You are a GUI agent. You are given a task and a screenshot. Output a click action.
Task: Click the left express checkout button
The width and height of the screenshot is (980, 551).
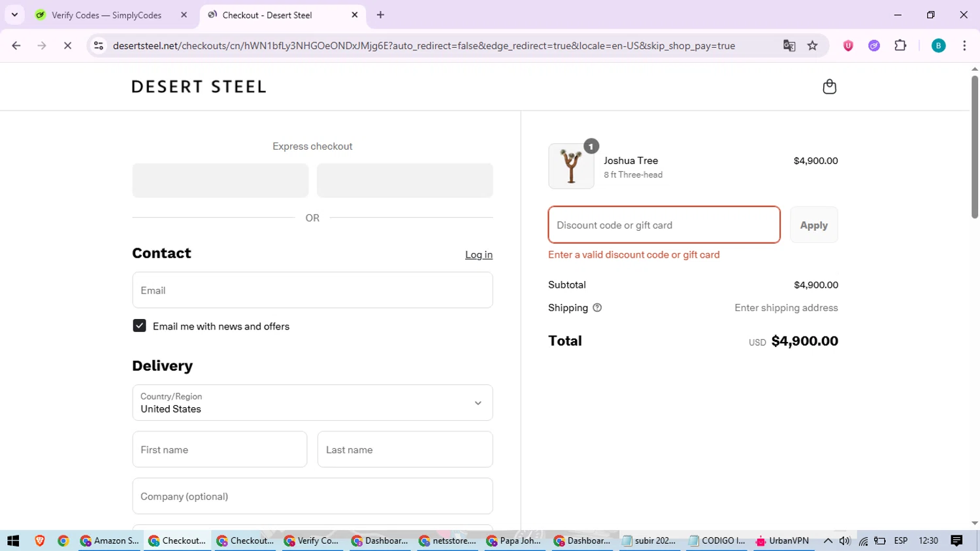[220, 180]
